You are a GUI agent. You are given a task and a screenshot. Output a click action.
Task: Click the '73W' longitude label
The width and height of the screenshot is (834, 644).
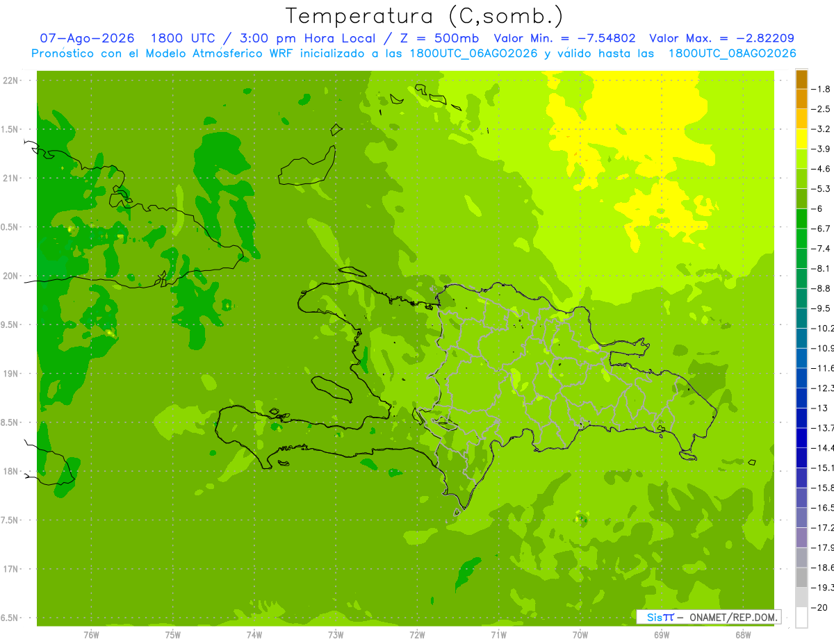(x=336, y=634)
